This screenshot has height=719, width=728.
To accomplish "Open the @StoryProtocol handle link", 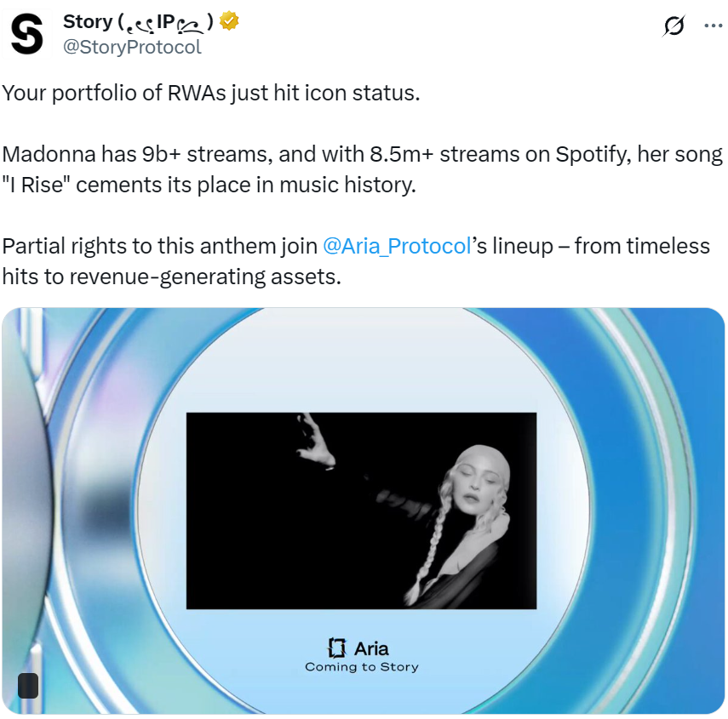I will coord(132,48).
